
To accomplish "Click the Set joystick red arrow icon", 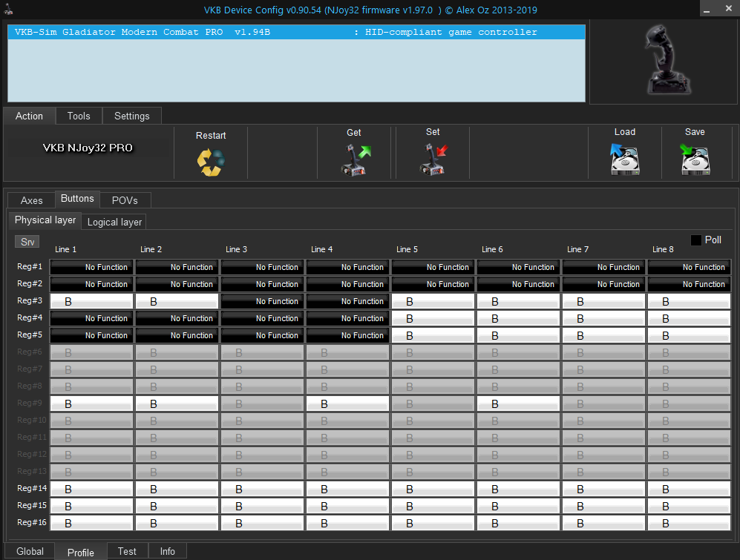I will [x=433, y=159].
